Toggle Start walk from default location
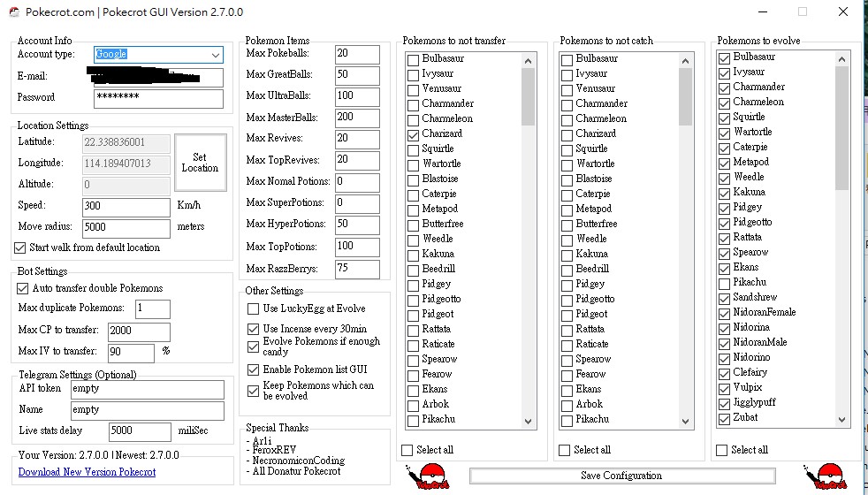This screenshot has width=868, height=495. [x=20, y=248]
